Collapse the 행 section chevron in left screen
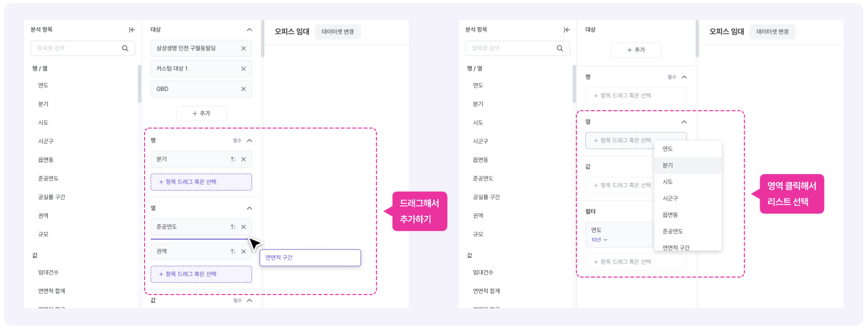Screen dimensions: 868x330 250,141
